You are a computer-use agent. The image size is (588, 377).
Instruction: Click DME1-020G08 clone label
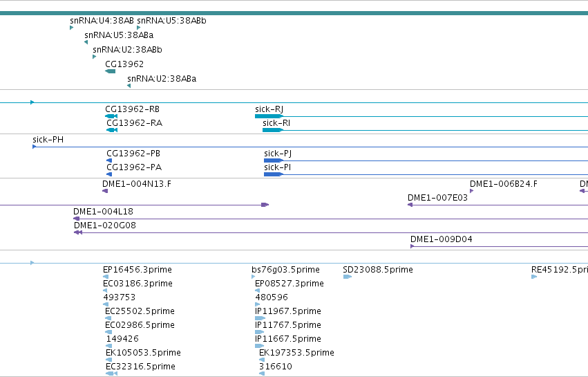click(105, 226)
